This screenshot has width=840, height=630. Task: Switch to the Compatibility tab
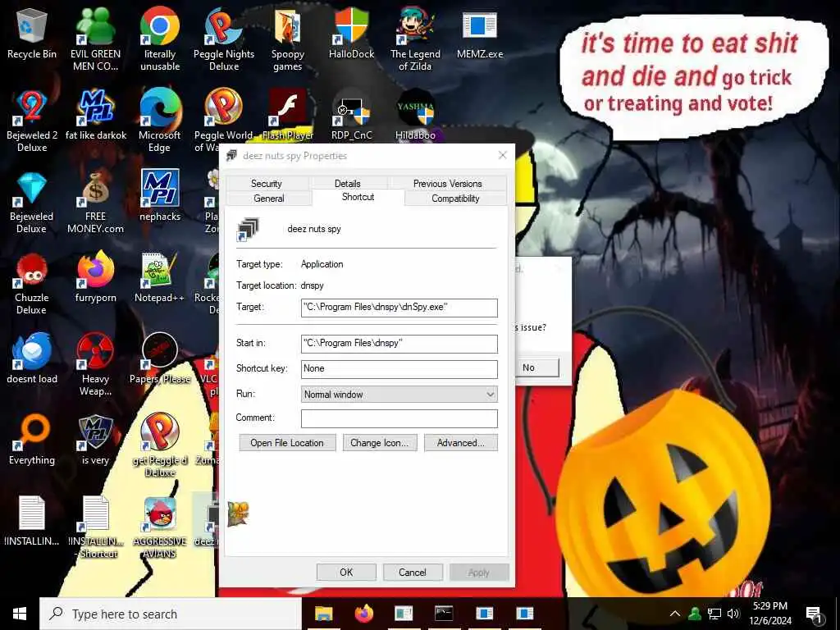point(455,199)
